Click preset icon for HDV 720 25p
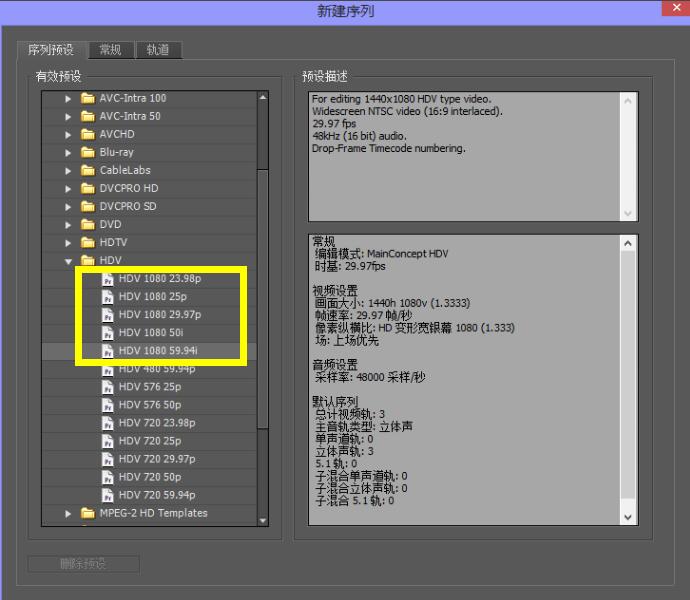This screenshot has height=600, width=690. (107, 442)
